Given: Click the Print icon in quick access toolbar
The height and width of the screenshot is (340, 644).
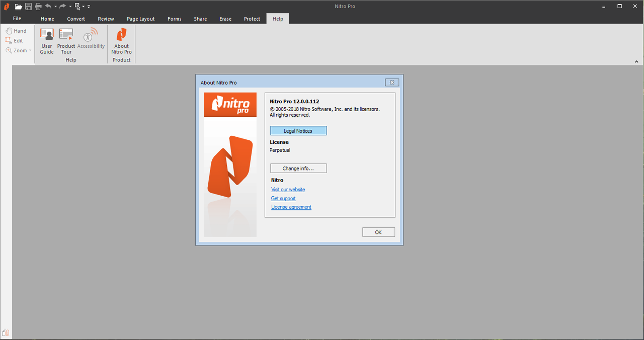Looking at the screenshot, I should pos(38,7).
